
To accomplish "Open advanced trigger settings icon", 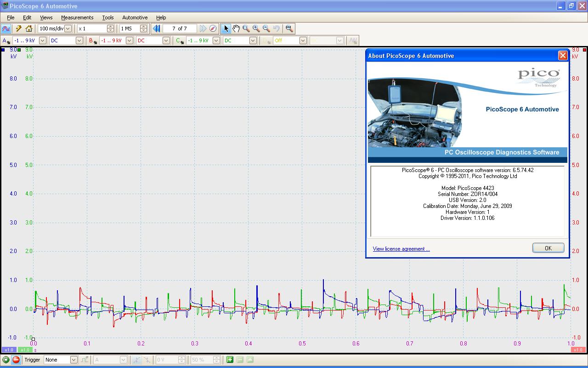I will pyautogui.click(x=85, y=360).
